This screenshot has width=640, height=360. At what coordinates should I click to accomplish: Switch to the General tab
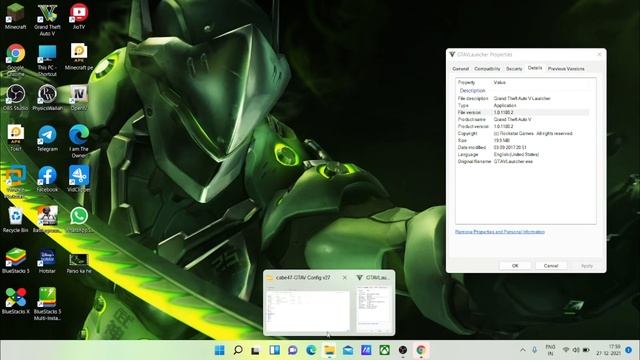(460, 69)
